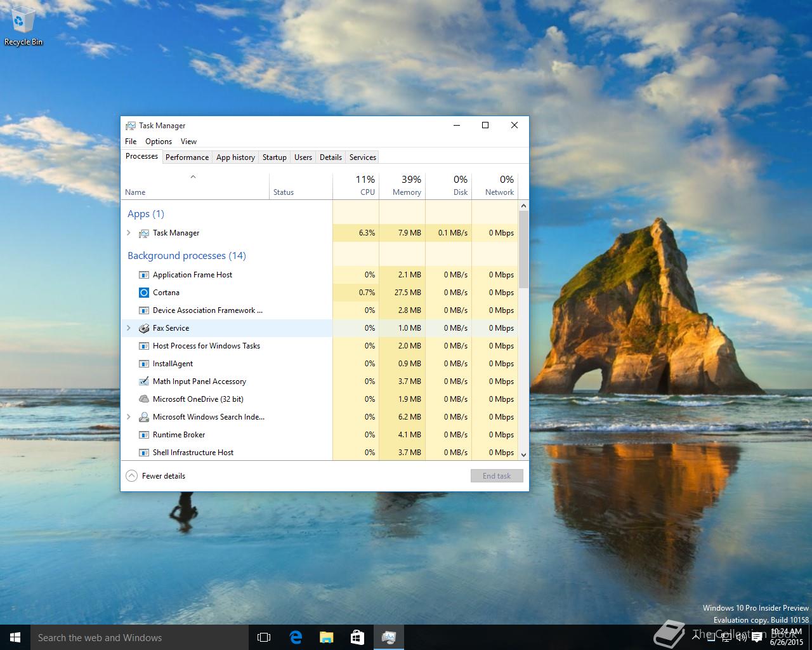The height and width of the screenshot is (650, 812).
Task: Open the Windows Start menu
Action: tap(15, 637)
